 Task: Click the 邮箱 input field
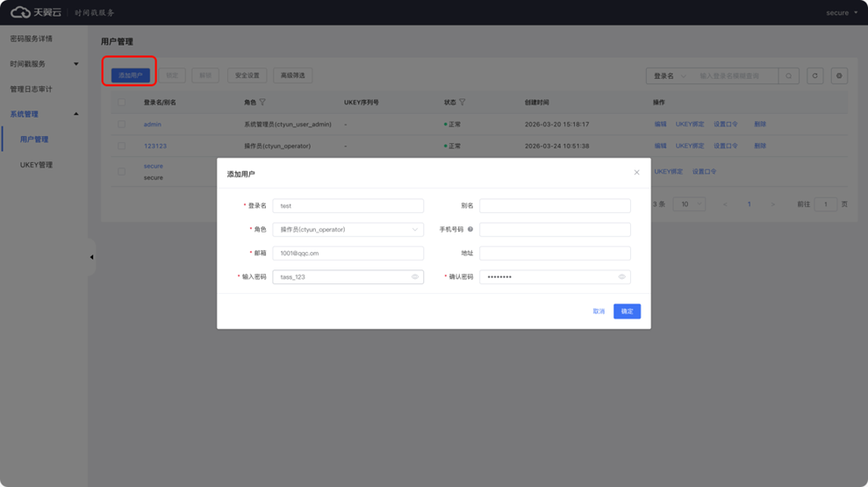coord(348,254)
